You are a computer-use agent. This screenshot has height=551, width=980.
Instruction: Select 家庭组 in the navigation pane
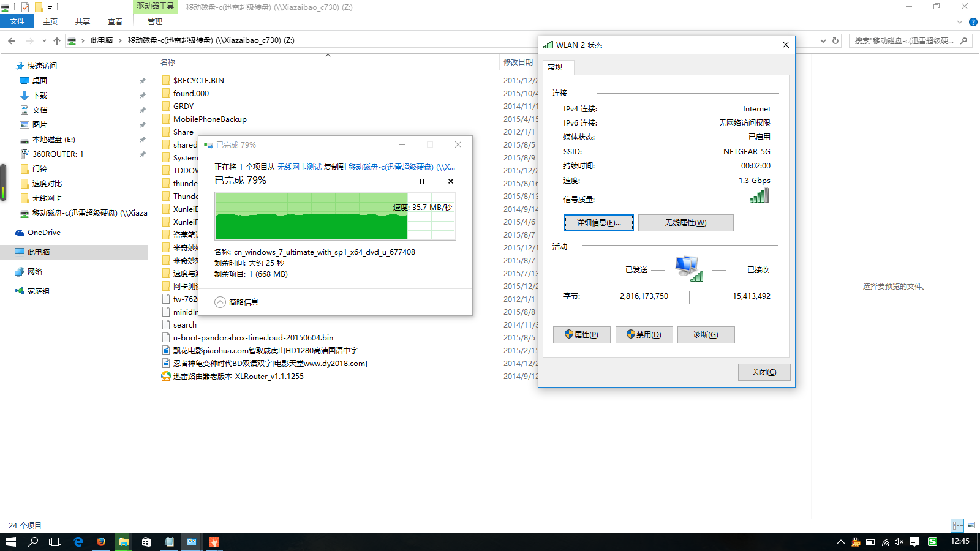[39, 291]
